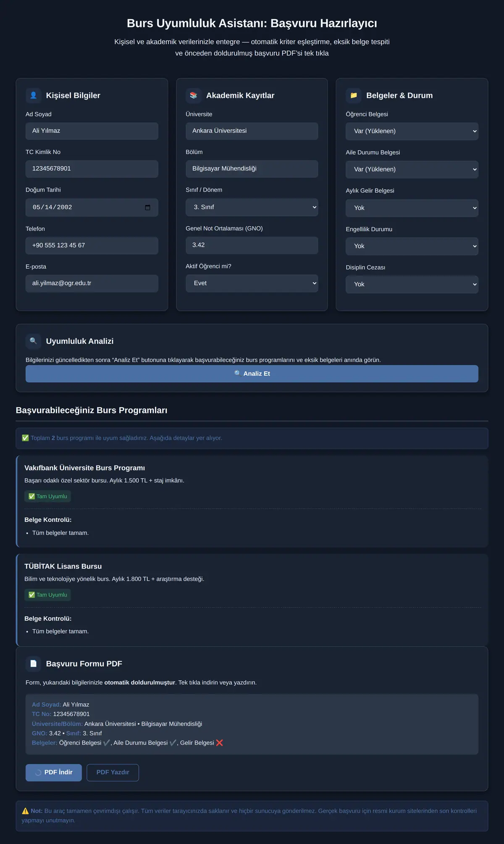Click the Belgeler & Durum folder icon
Screen dimensions: 504x844
pos(354,95)
